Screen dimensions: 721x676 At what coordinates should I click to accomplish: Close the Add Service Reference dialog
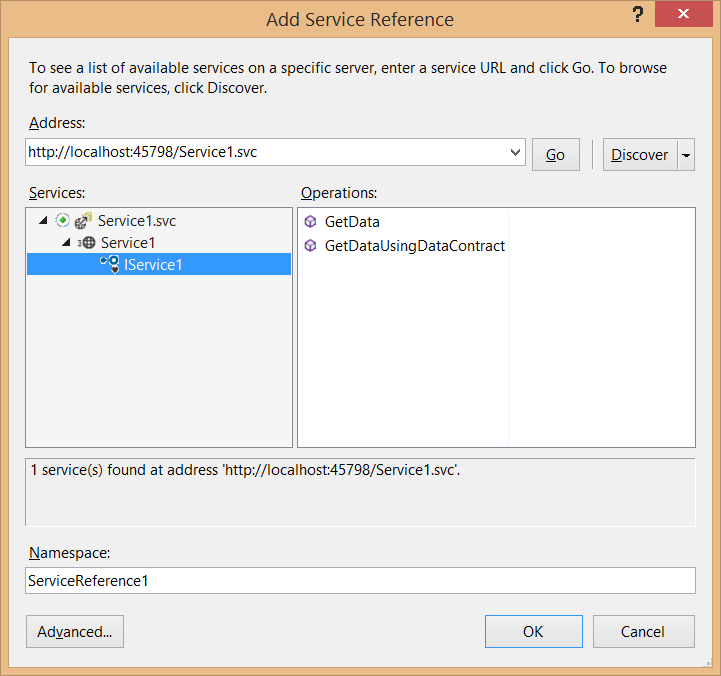(683, 14)
